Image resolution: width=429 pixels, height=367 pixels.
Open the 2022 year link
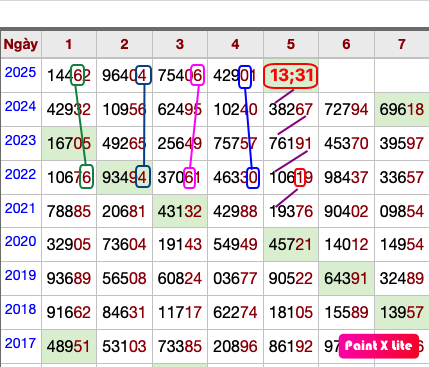point(20,174)
